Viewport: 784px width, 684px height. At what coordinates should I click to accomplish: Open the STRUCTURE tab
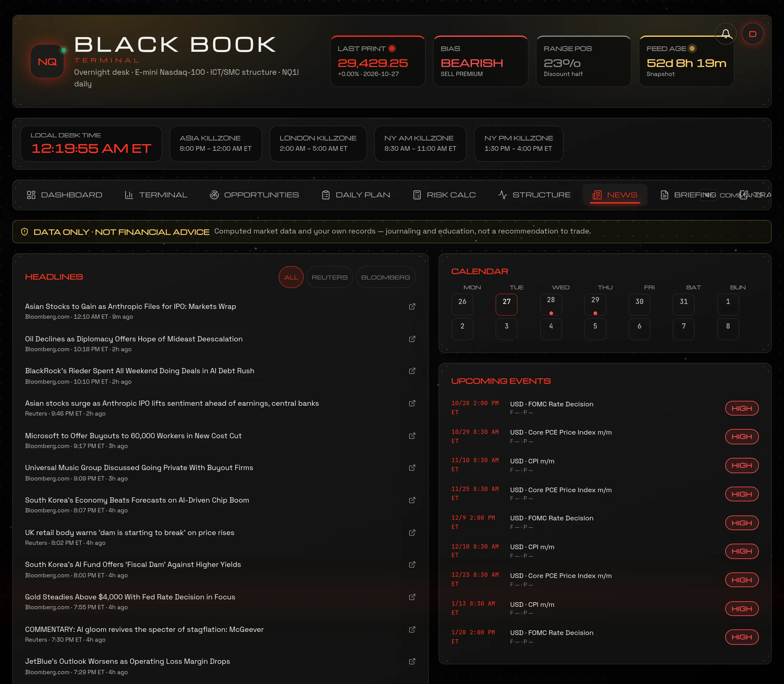coord(534,195)
